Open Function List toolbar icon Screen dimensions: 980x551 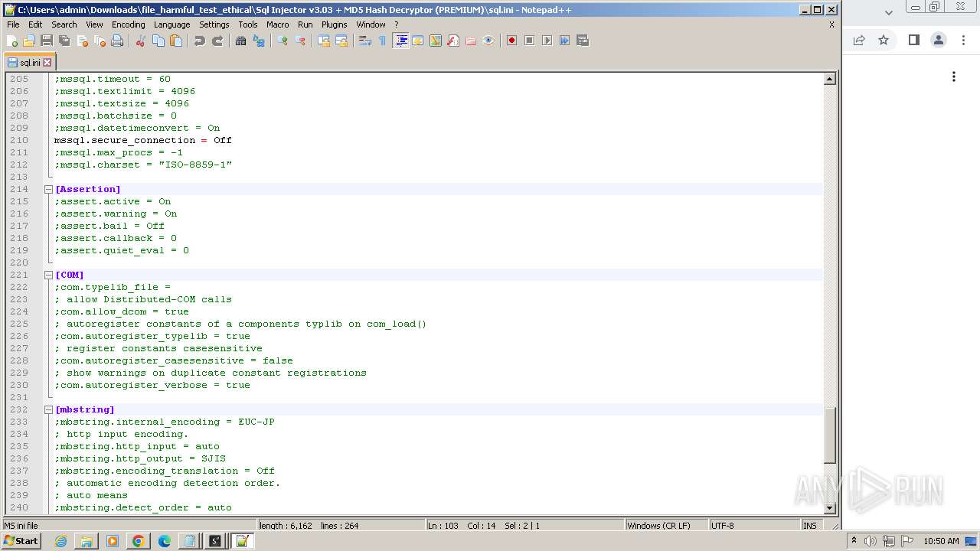[453, 41]
